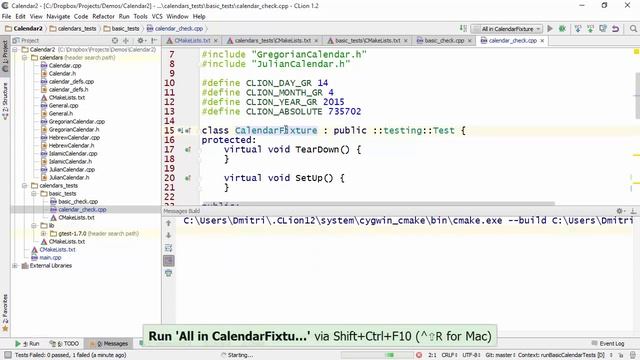This screenshot has height=360, width=640.
Task: Close the calendar_check.cpp editor tab
Action: point(542,41)
